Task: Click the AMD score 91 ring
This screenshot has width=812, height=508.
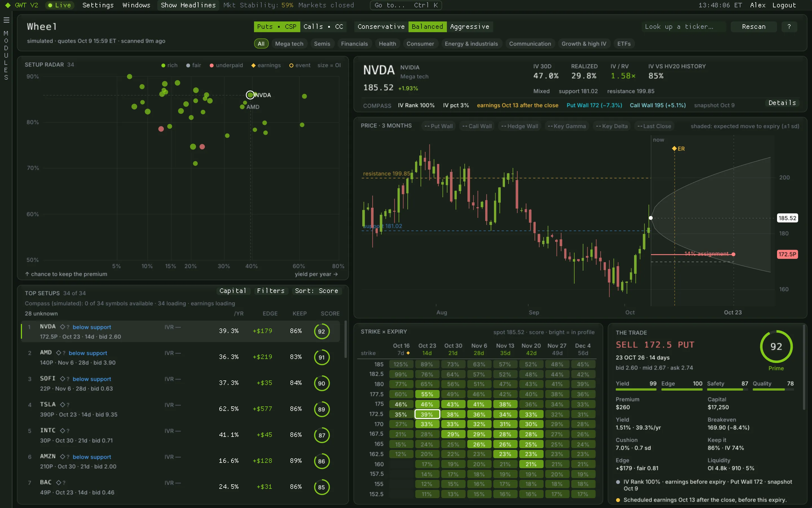Action: coord(321,357)
